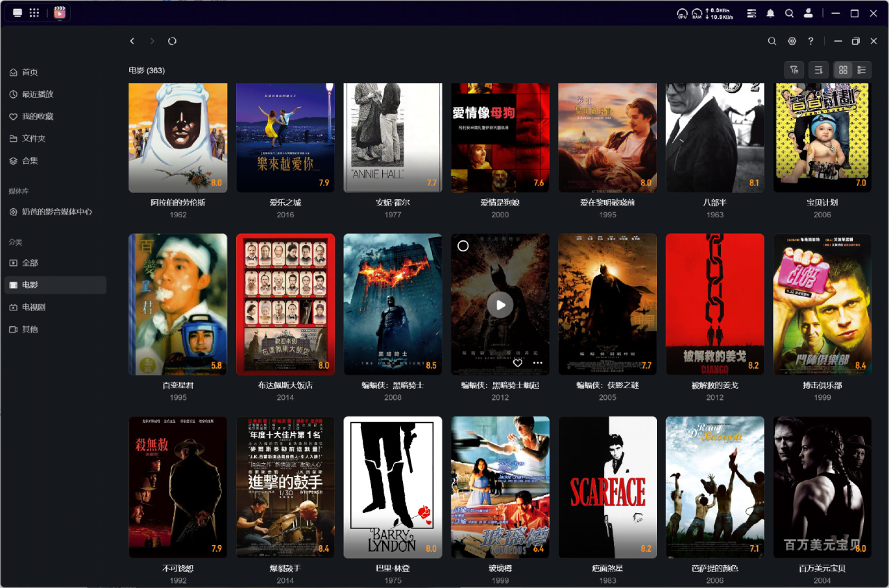Open the filter funnel button

794,69
